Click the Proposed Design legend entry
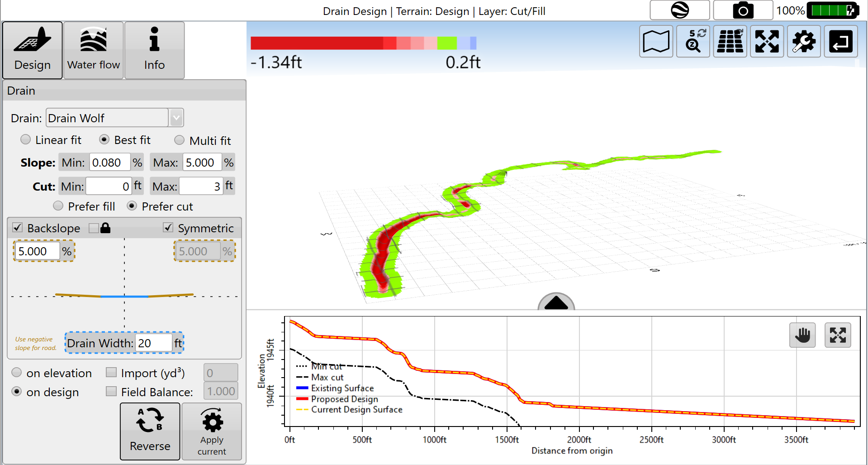The image size is (868, 465). pyautogui.click(x=337, y=399)
